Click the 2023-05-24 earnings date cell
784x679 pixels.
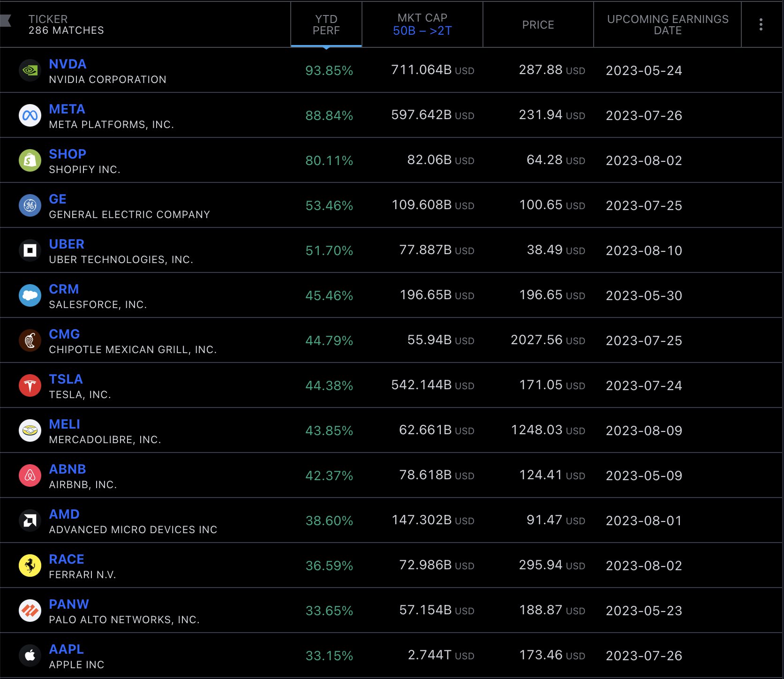(x=644, y=70)
